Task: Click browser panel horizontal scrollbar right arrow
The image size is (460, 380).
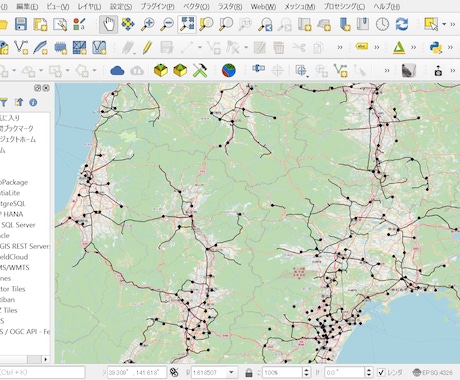Action: pyautogui.click(x=46, y=359)
